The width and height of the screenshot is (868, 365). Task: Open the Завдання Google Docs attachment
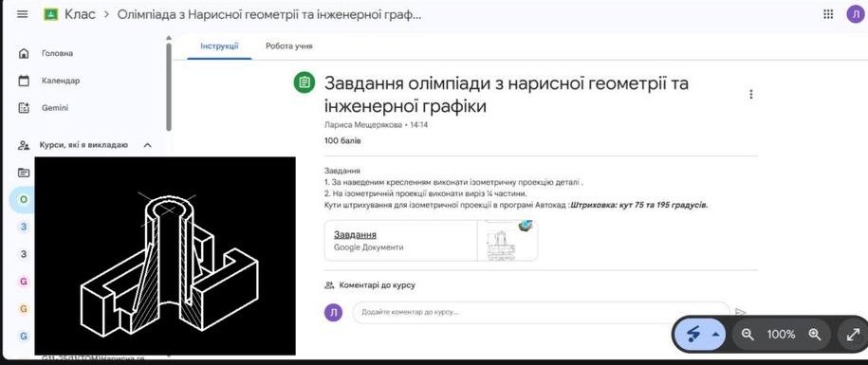(431, 241)
